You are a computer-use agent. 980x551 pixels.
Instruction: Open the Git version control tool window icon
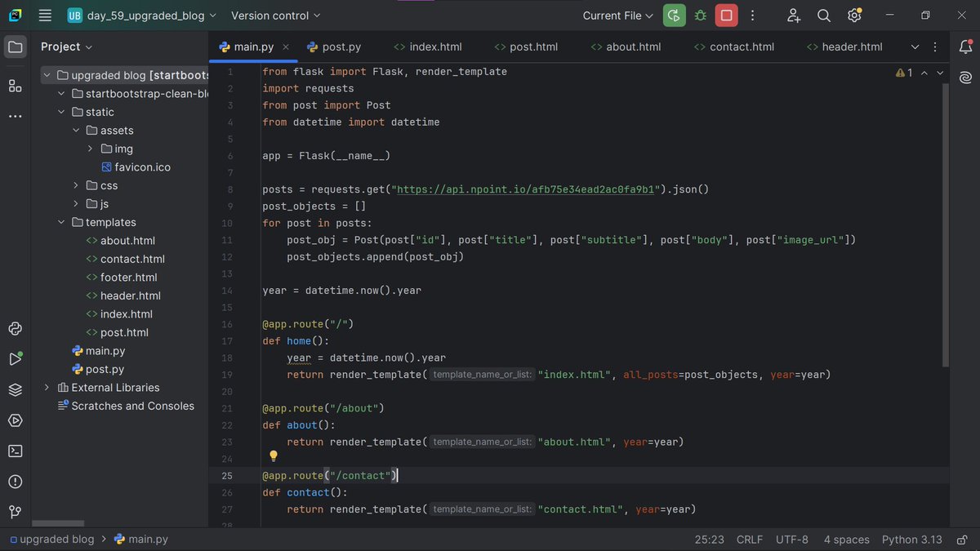pos(16,512)
